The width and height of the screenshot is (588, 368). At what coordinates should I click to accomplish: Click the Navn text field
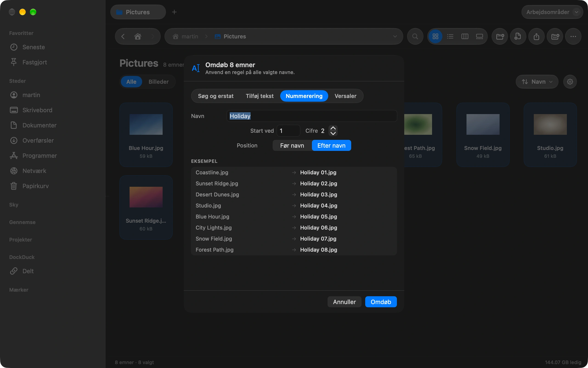pyautogui.click(x=312, y=116)
